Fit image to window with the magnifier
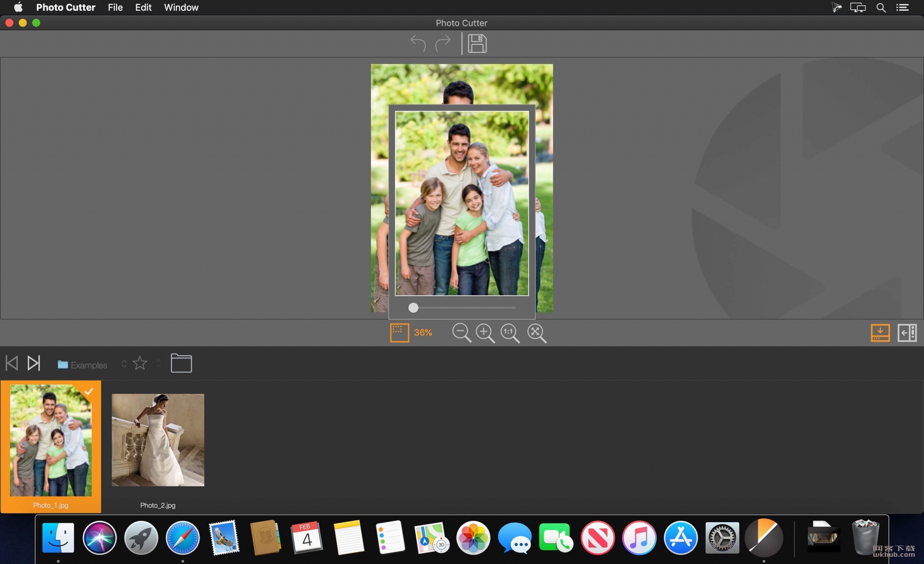 (x=537, y=333)
